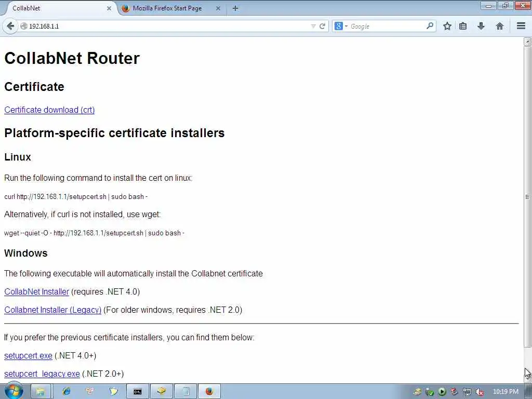Open Windows Explorer from the taskbar

tap(41, 392)
